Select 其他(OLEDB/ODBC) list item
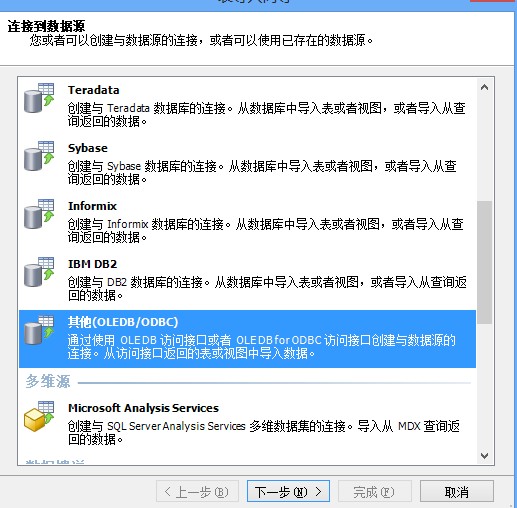Image resolution: width=517 pixels, height=508 pixels. point(247,339)
